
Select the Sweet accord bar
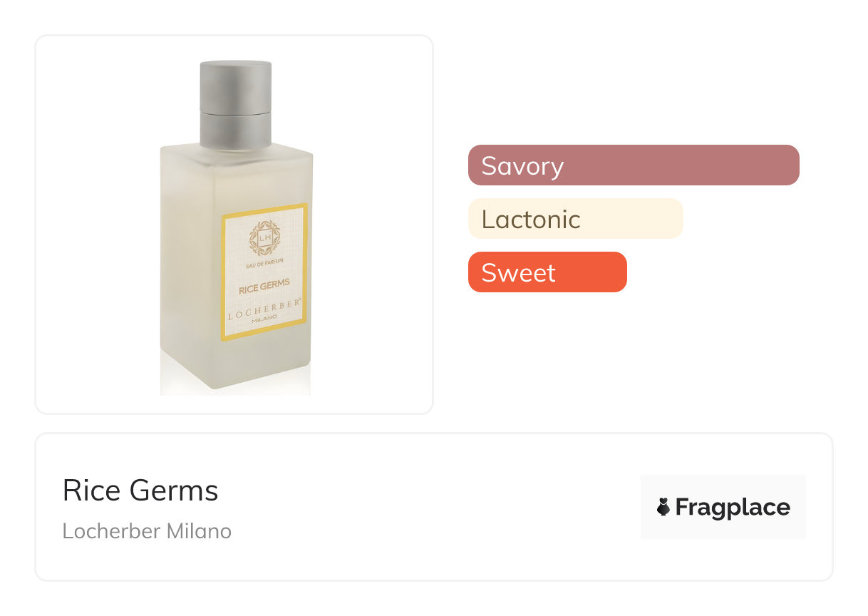pos(547,272)
